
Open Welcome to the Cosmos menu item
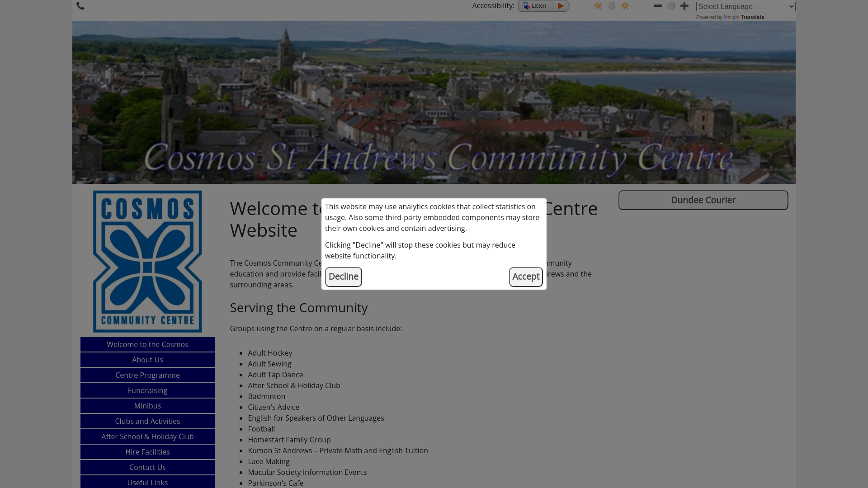147,344
